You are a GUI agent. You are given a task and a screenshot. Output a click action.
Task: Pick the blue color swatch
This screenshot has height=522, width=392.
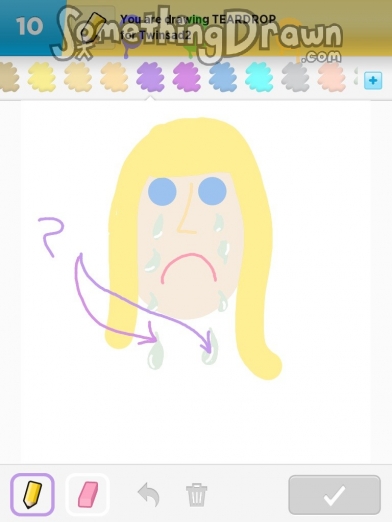click(223, 78)
